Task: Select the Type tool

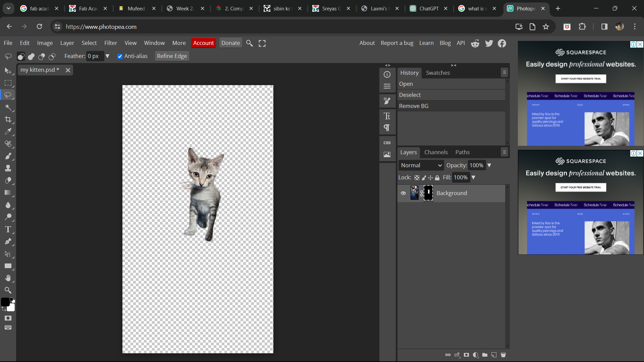Action: 8,229
